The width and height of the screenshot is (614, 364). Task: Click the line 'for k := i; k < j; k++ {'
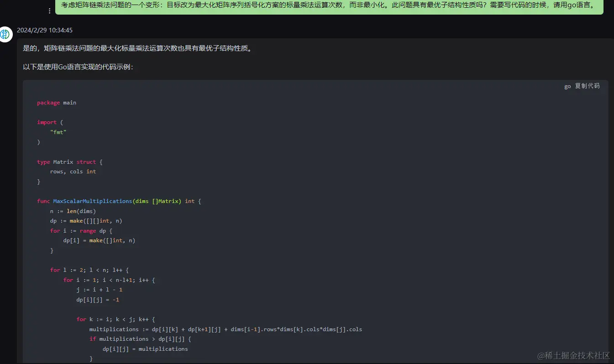coord(116,319)
